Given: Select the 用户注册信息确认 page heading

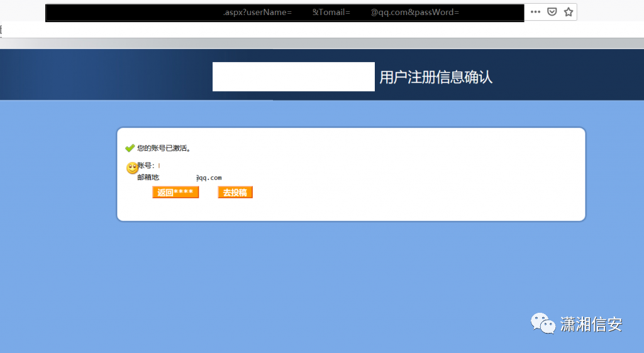Looking at the screenshot, I should point(436,77).
